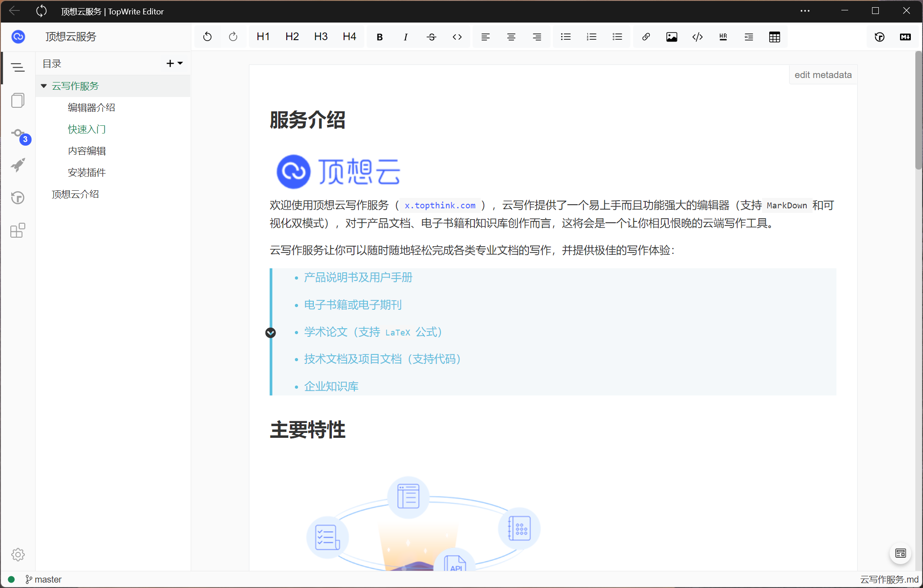Apply H1 heading format
Image resolution: width=923 pixels, height=588 pixels.
pyautogui.click(x=263, y=37)
